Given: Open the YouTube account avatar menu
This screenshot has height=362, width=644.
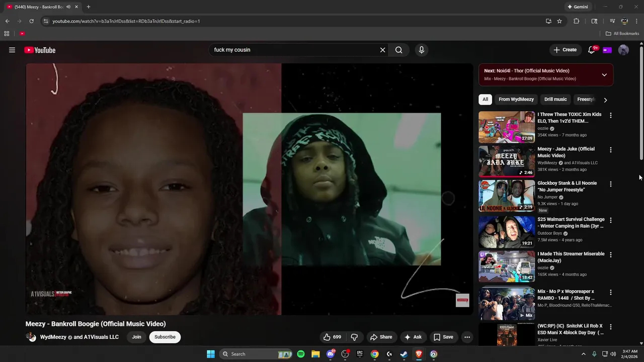Looking at the screenshot, I should click(623, 50).
